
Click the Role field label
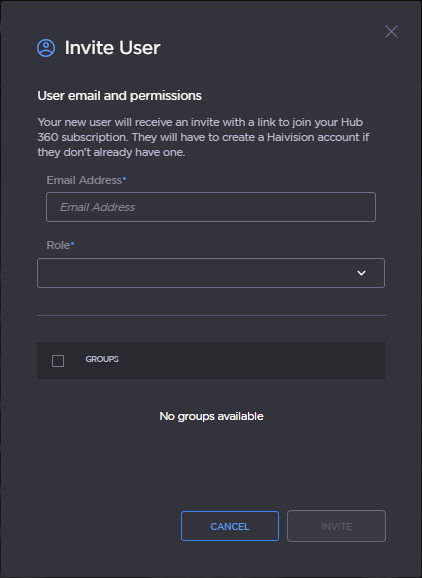point(58,245)
